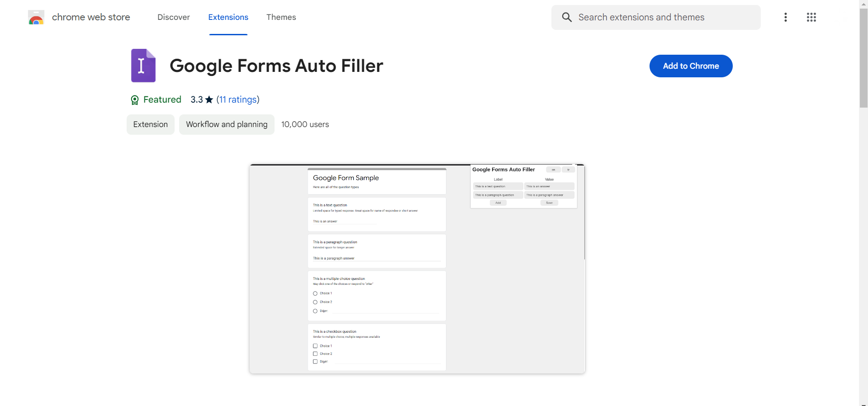Open the Google apps grid launcher
The height and width of the screenshot is (406, 868).
tap(811, 17)
